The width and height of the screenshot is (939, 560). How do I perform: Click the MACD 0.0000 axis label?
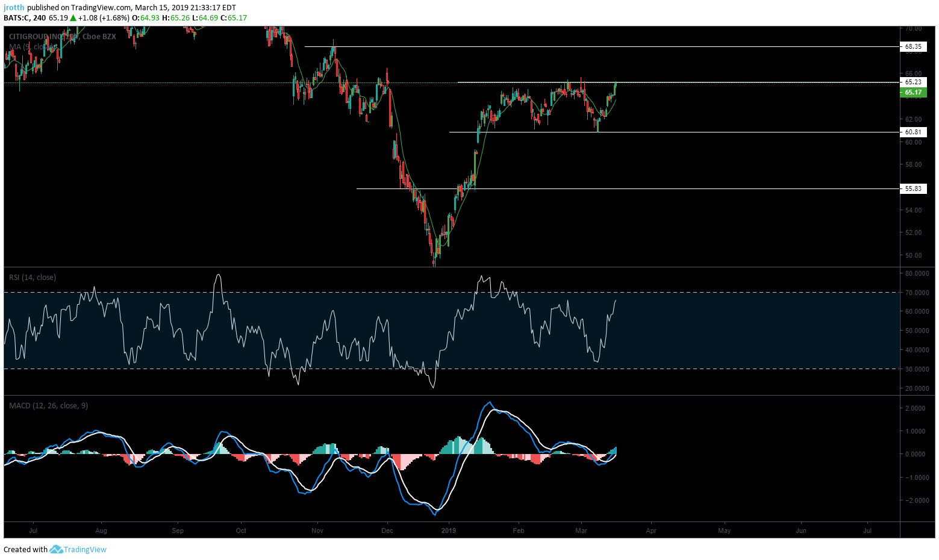point(915,454)
